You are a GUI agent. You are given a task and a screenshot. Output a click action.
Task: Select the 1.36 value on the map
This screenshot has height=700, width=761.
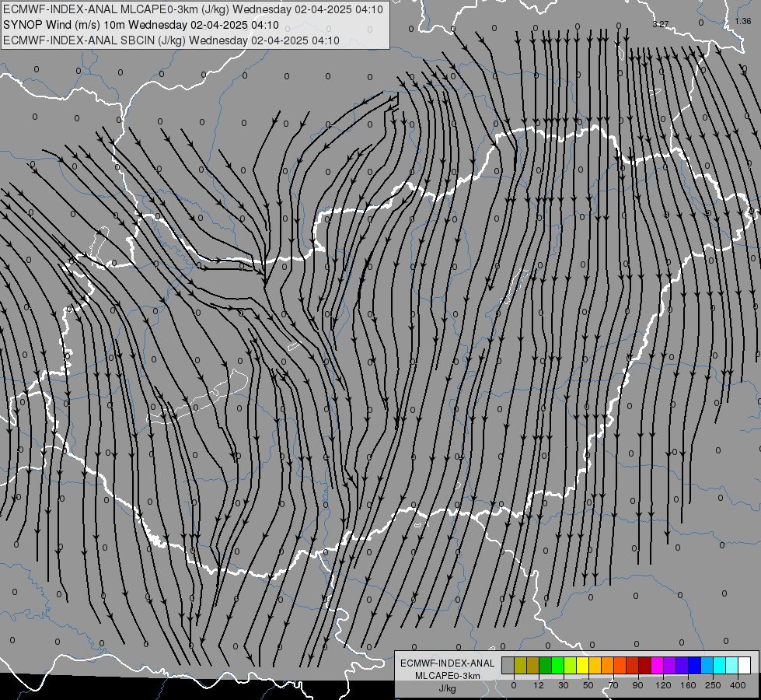(x=743, y=21)
